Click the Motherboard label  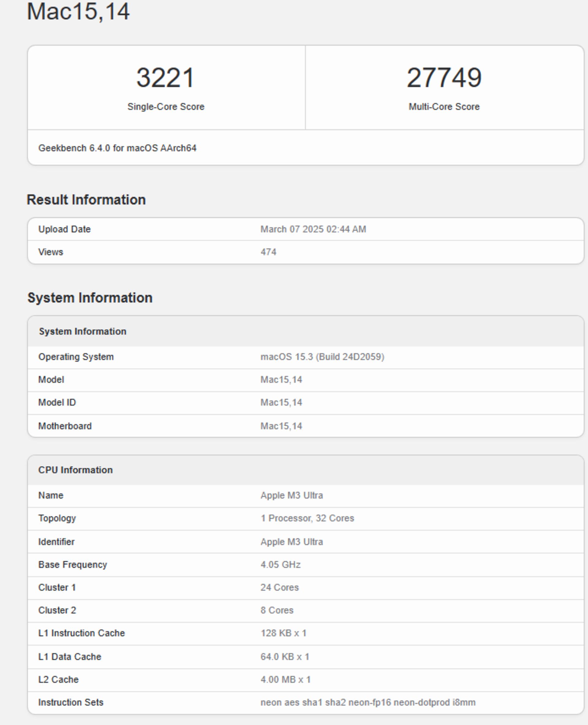(65, 426)
